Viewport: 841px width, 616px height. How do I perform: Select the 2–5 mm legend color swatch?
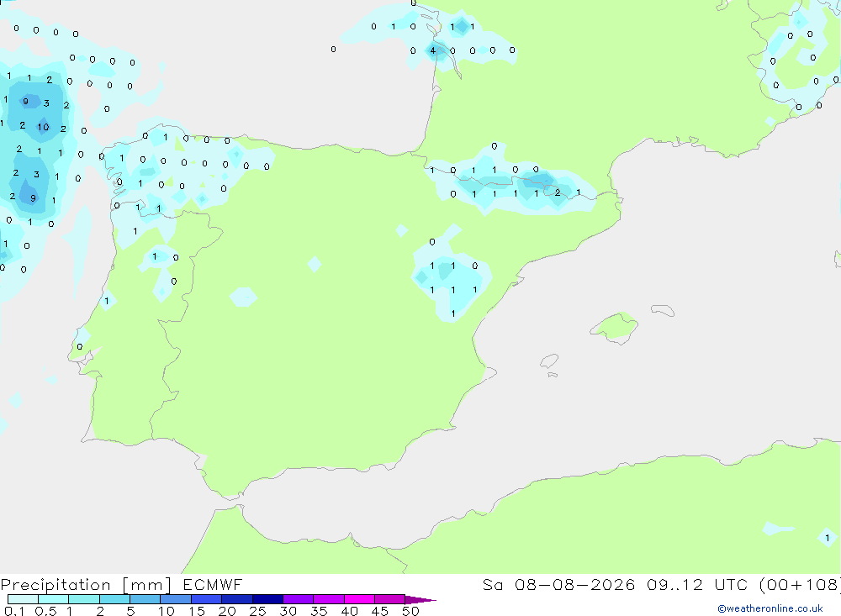pyautogui.click(x=114, y=599)
